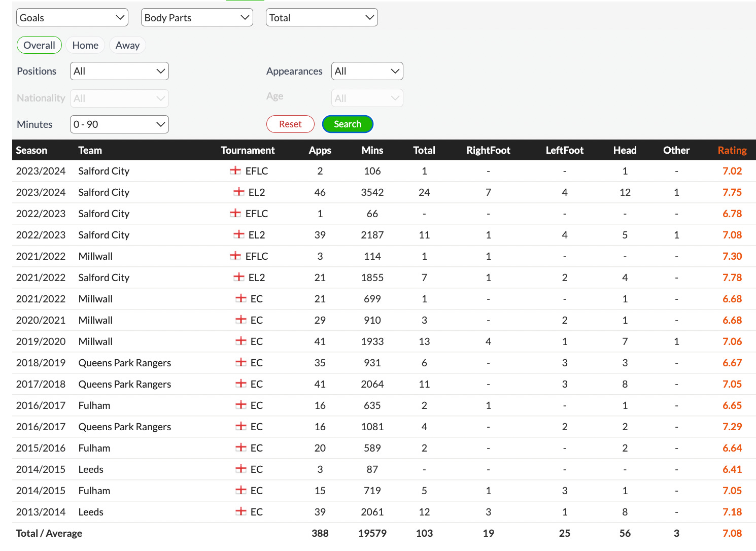This screenshot has width=756, height=551.
Task: Click England flag in 2021/2022 Salford EL2 row
Action: coord(239,277)
